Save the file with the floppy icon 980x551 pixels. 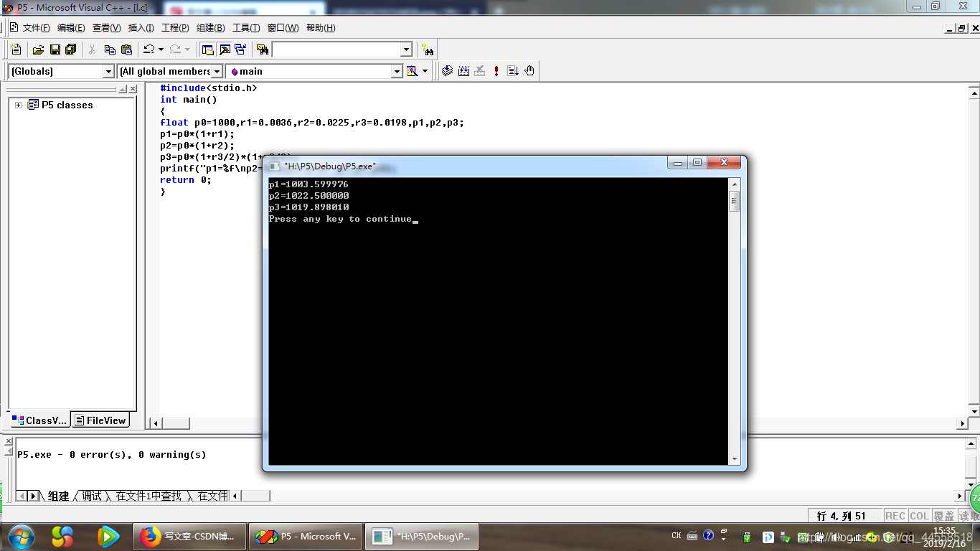pyautogui.click(x=55, y=50)
